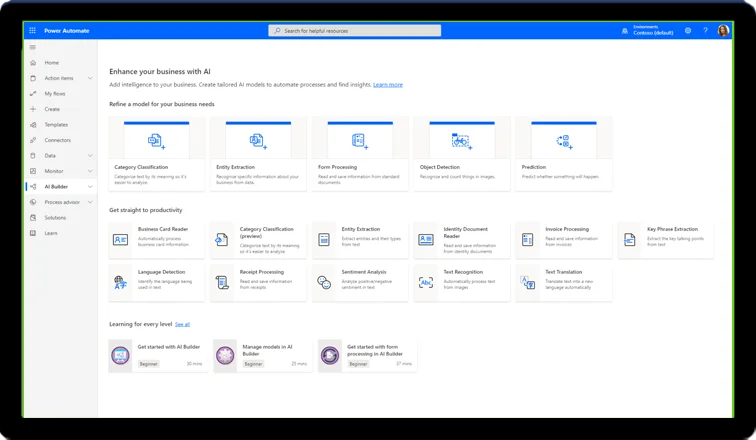Expand the Data menu chevron
Viewport: 756px width, 440px height.
90,156
